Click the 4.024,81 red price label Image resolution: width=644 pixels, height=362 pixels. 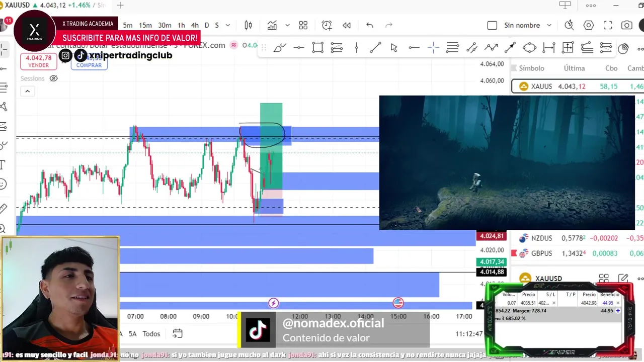click(492, 236)
